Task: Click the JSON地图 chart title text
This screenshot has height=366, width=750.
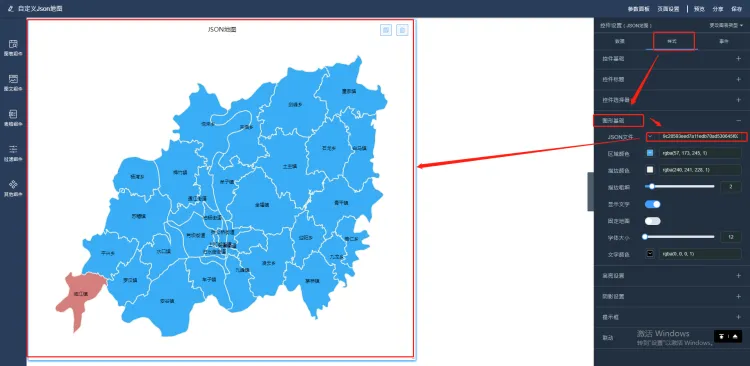Action: click(x=222, y=29)
